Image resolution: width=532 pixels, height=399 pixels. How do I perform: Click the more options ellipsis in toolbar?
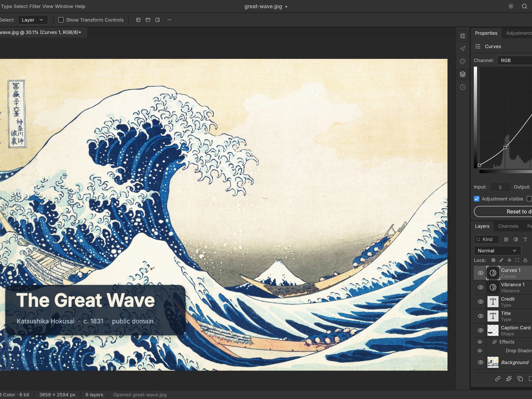click(169, 20)
